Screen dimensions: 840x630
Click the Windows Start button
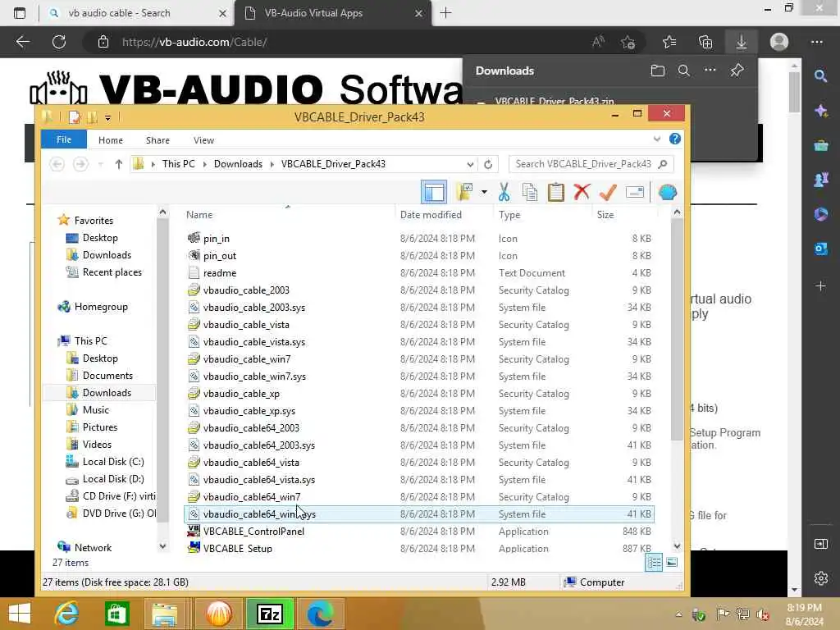pyautogui.click(x=20, y=614)
